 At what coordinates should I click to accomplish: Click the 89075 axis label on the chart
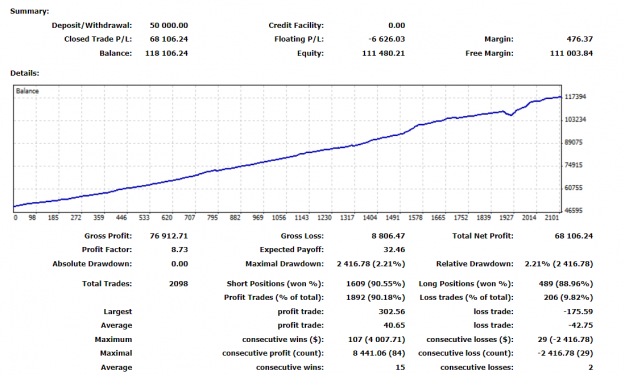click(x=574, y=142)
